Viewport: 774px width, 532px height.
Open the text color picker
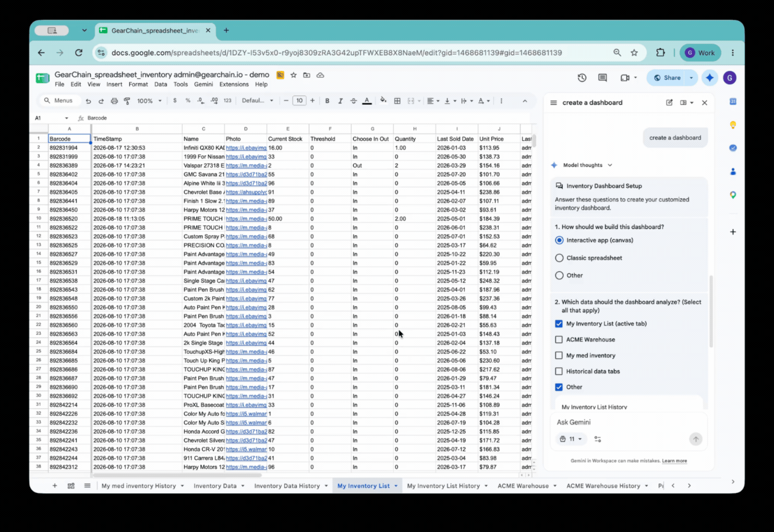click(367, 101)
